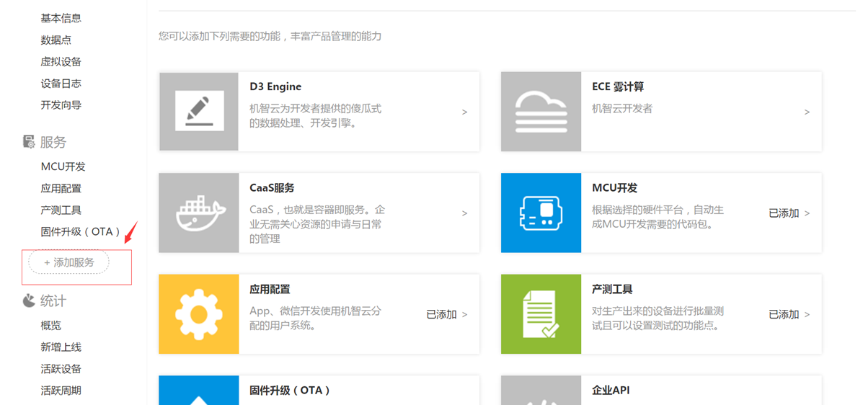Expand the D3 Engine card arrow

click(464, 112)
